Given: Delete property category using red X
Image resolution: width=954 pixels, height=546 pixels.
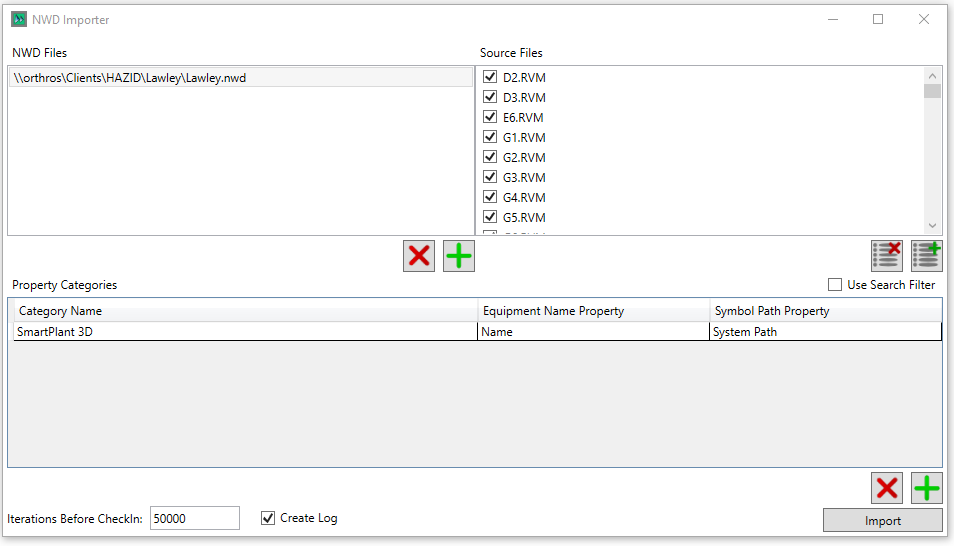Looking at the screenshot, I should [x=887, y=488].
